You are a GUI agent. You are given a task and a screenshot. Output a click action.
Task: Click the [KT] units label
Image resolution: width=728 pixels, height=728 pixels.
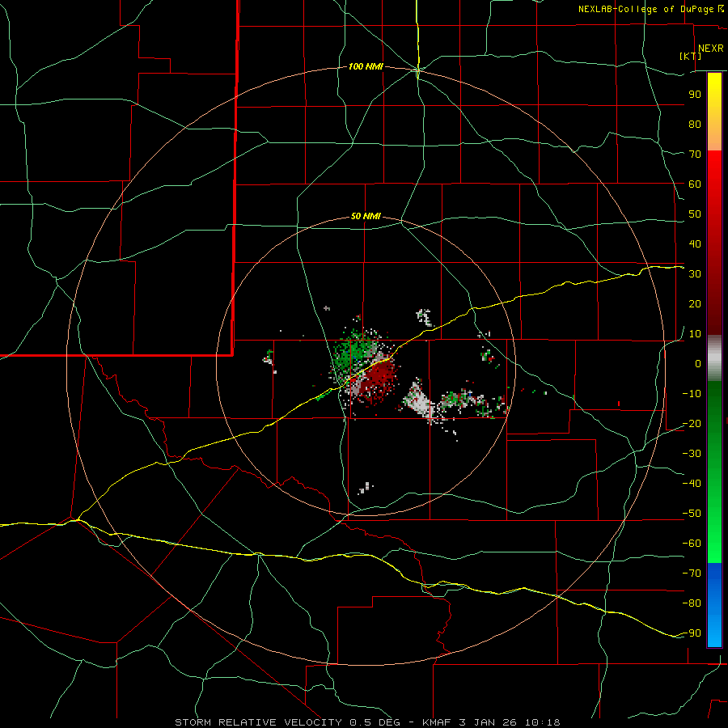pyautogui.click(x=690, y=56)
